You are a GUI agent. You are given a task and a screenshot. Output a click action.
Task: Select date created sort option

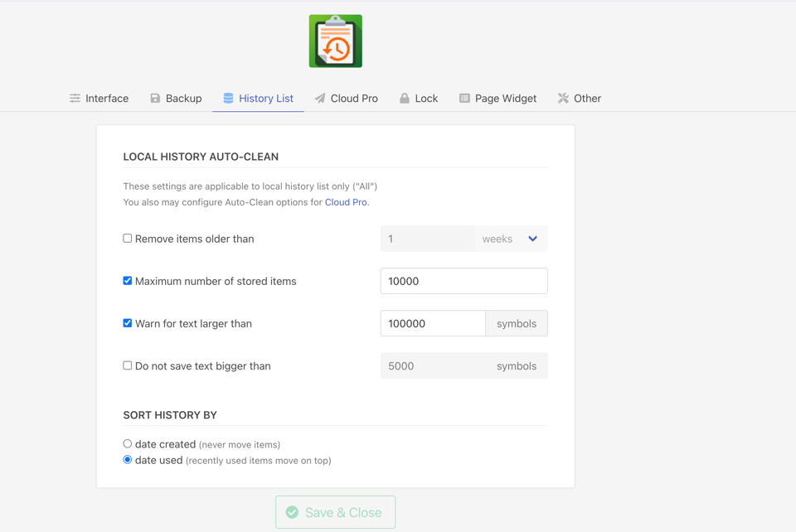[x=128, y=444]
